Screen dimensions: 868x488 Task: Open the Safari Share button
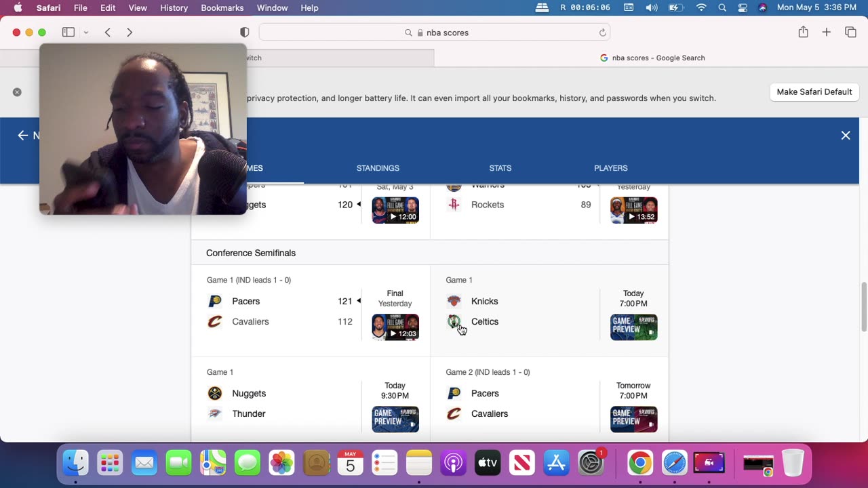coord(803,32)
